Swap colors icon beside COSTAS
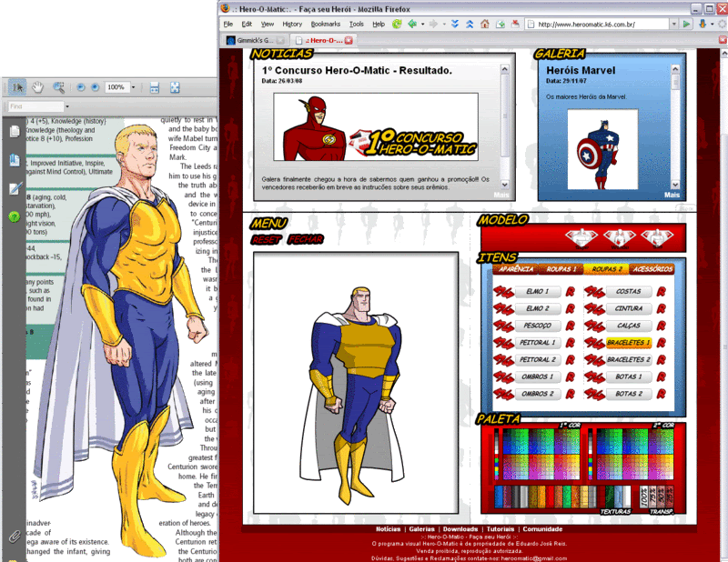 click(594, 292)
